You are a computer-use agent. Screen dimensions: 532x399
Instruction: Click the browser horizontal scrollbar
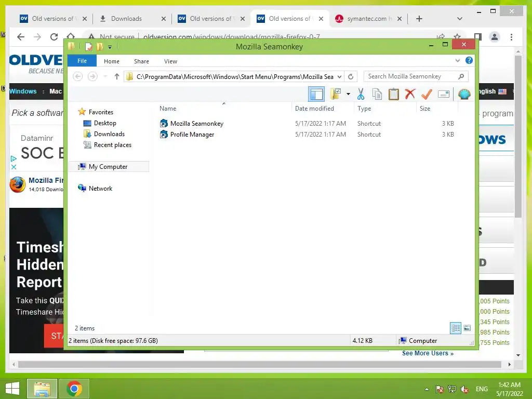point(260,364)
